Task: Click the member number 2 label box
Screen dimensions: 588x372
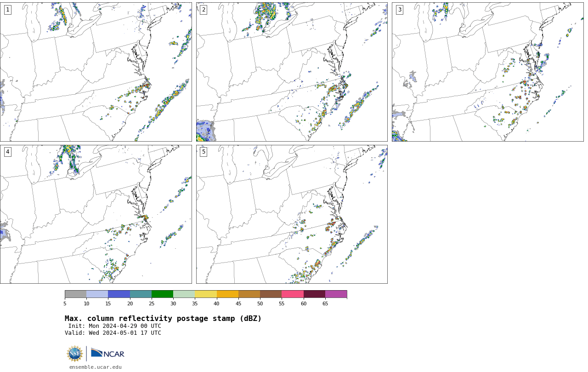Action: [204, 10]
